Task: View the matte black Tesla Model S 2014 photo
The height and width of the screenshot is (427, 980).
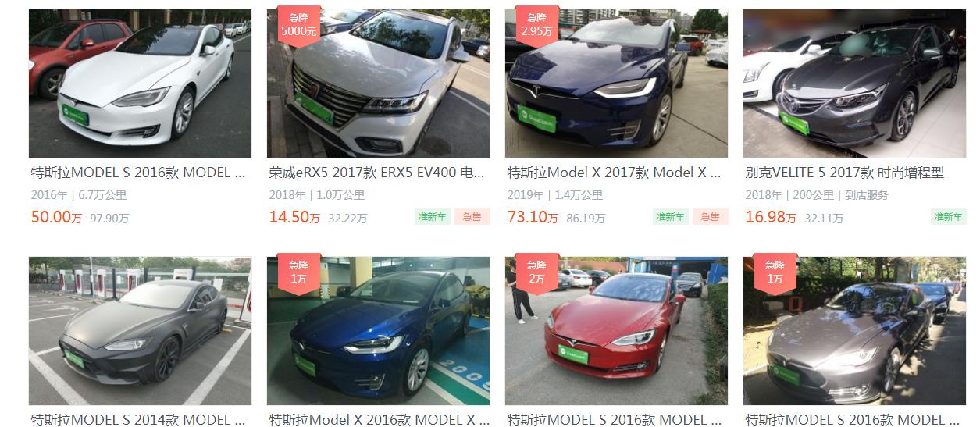Action: pyautogui.click(x=140, y=331)
